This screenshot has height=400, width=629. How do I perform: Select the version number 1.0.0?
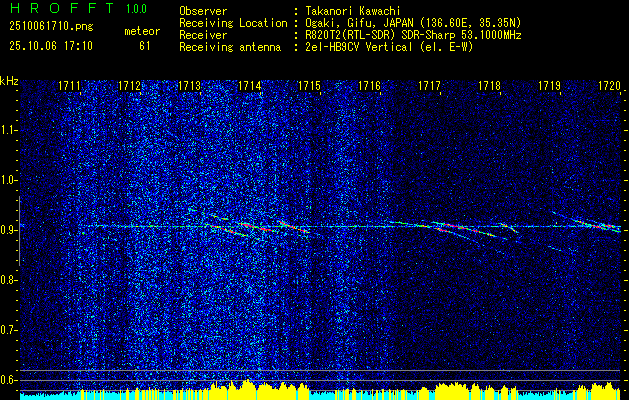[136, 9]
